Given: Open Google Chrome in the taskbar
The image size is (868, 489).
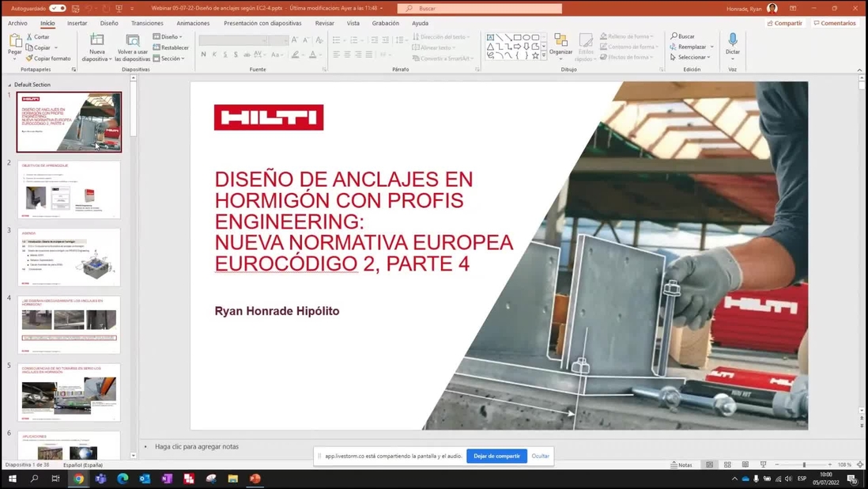Looking at the screenshot, I should tap(78, 479).
